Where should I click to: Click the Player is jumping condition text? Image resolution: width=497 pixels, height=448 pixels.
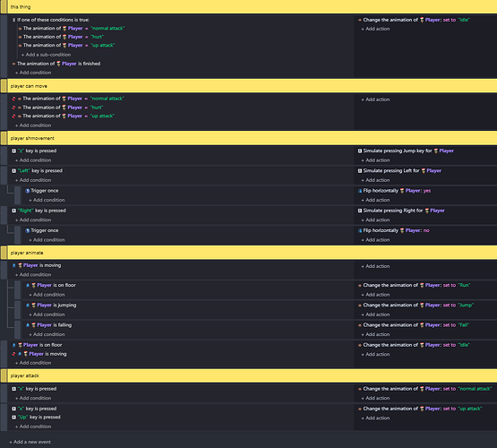point(56,306)
